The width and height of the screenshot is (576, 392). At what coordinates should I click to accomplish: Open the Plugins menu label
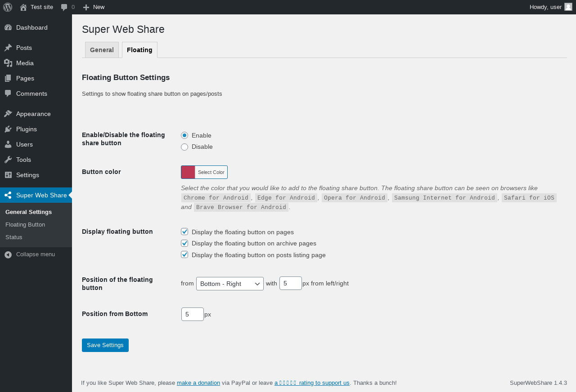(27, 129)
